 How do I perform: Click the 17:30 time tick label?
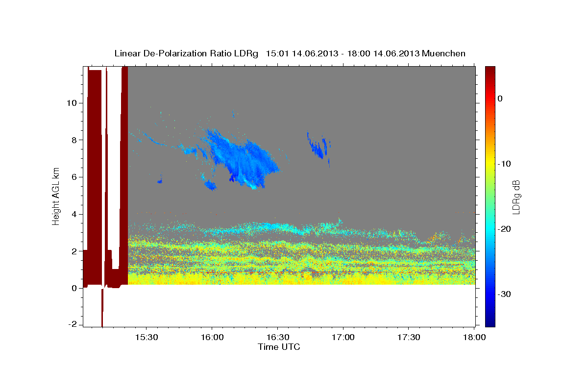pyautogui.click(x=408, y=337)
